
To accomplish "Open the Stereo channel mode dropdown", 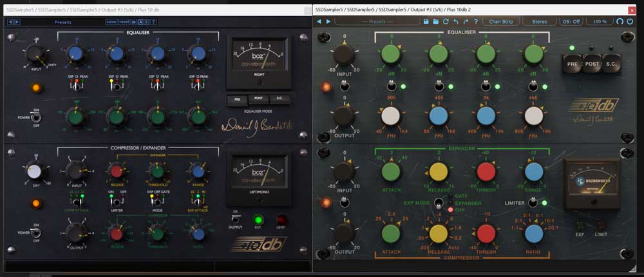I will (539, 21).
